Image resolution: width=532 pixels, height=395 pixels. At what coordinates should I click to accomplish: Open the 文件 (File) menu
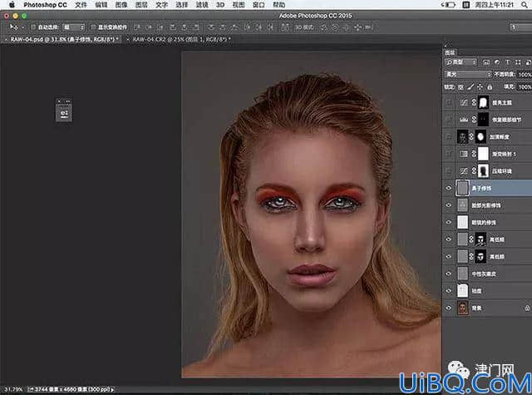tap(81, 5)
